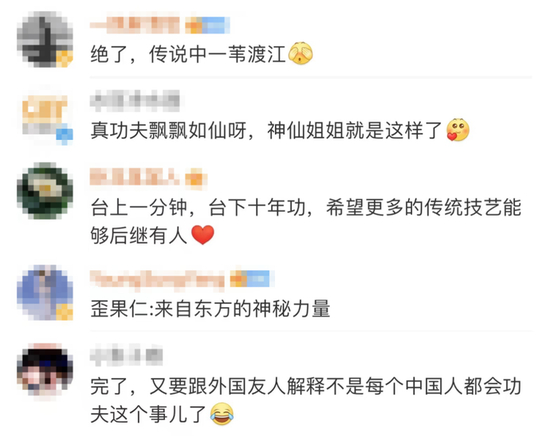Open the blue pixelated avatar
This screenshot has height=436, width=550.
pyautogui.click(x=45, y=293)
